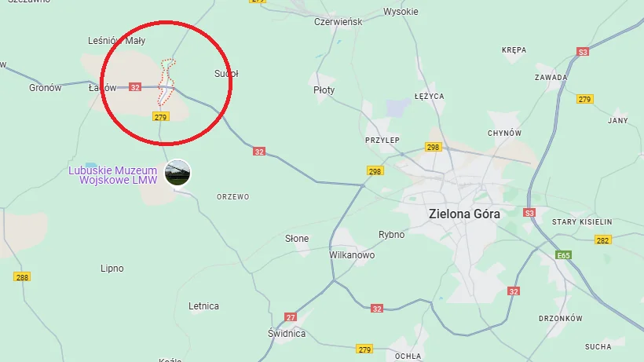The width and height of the screenshot is (644, 362).
Task: Open the Lubuskie Muzeum Wojskowe LMW label
Action: (x=113, y=175)
